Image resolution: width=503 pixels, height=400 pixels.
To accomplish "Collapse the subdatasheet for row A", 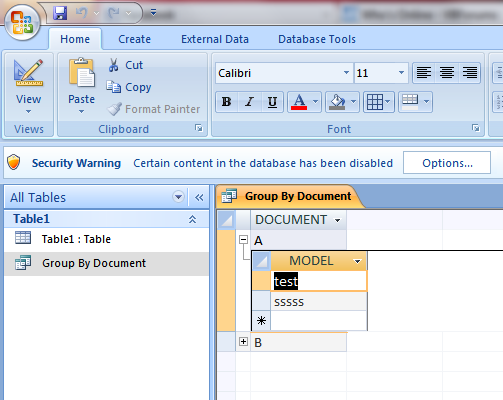I will click(x=243, y=240).
